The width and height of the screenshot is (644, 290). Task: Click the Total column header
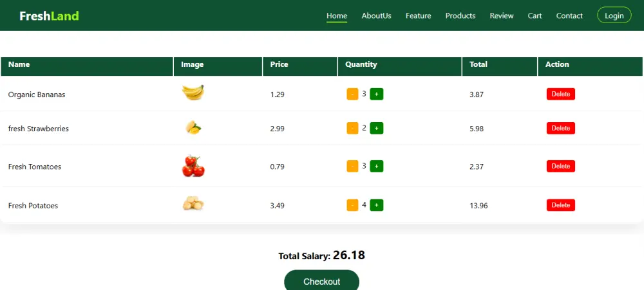500,66
